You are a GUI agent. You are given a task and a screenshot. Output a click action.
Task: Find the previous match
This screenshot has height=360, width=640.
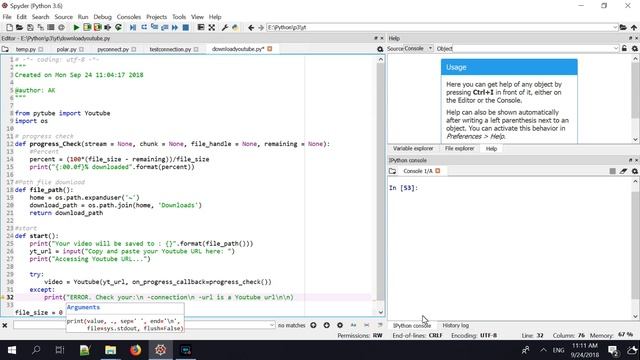pyautogui.click(x=313, y=325)
